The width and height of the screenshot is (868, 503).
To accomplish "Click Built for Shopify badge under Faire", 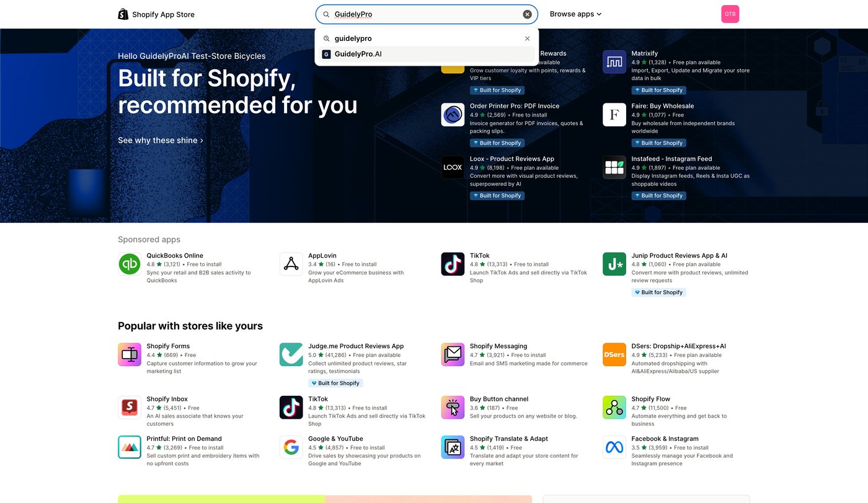I will pos(659,143).
